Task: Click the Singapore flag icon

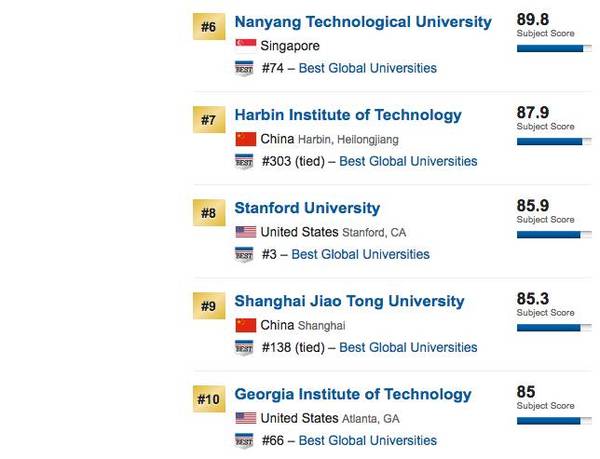Action: tap(246, 46)
